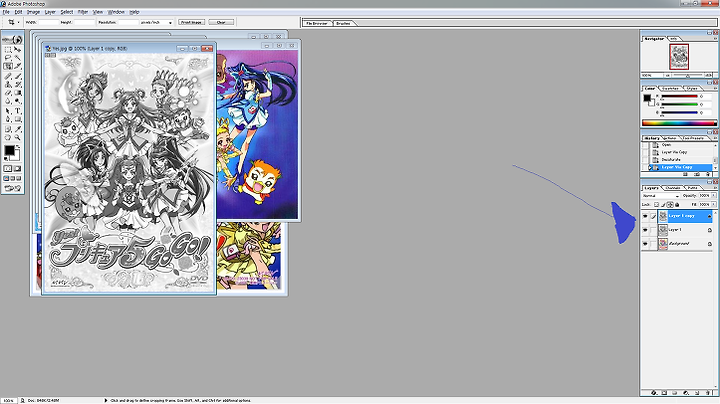Select the Lasso tool

coord(7,57)
